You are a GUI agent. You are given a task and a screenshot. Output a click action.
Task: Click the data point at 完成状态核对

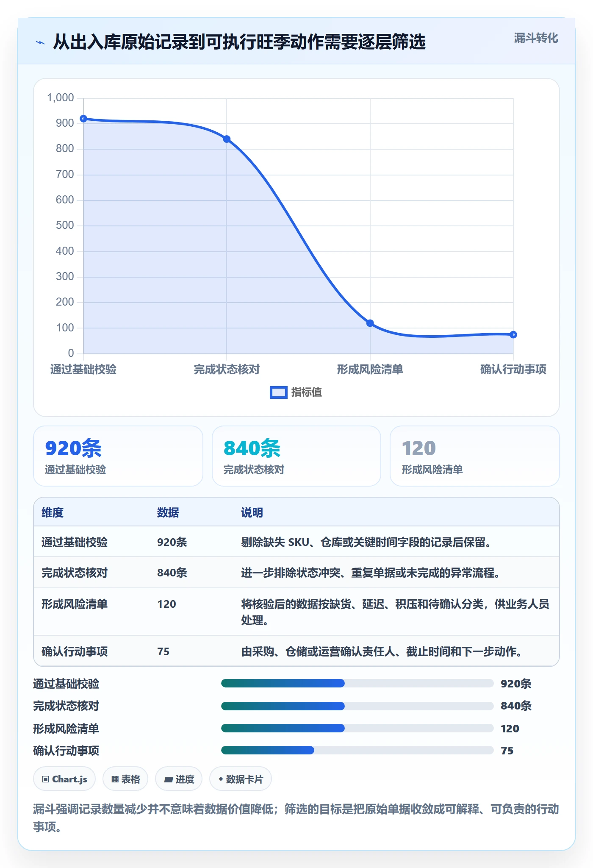coord(227,139)
